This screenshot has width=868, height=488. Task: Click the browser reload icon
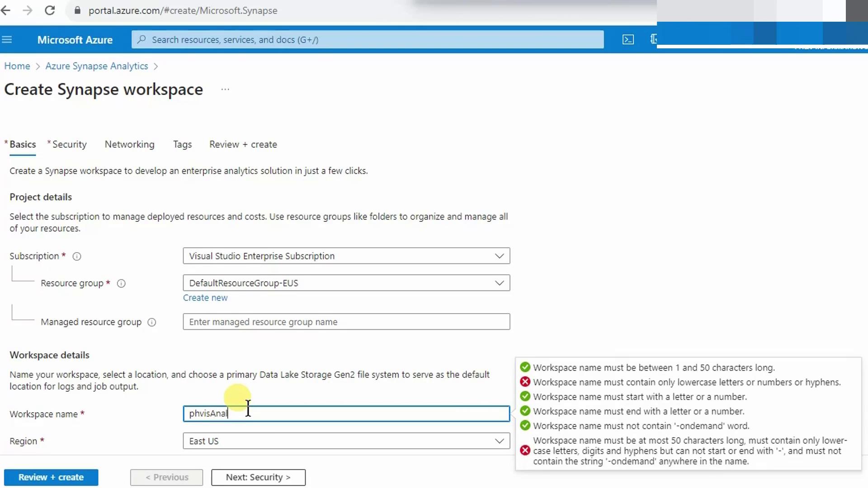[x=50, y=10]
